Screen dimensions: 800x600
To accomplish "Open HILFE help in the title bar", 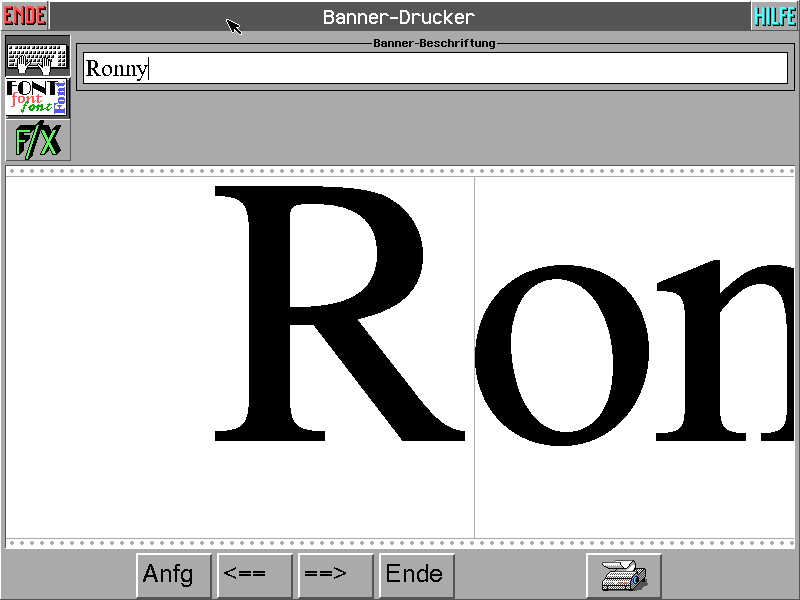I will [774, 16].
